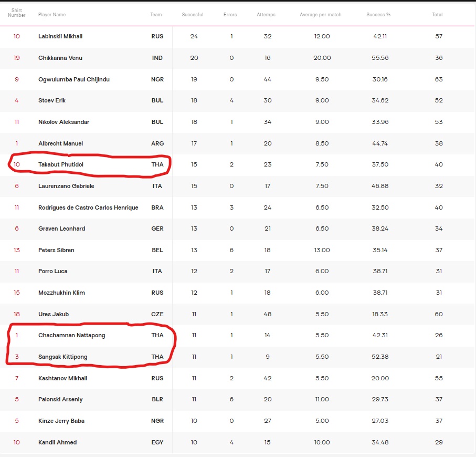
Task: Open player Albrecht Manuel
Action: pyautogui.click(x=61, y=143)
